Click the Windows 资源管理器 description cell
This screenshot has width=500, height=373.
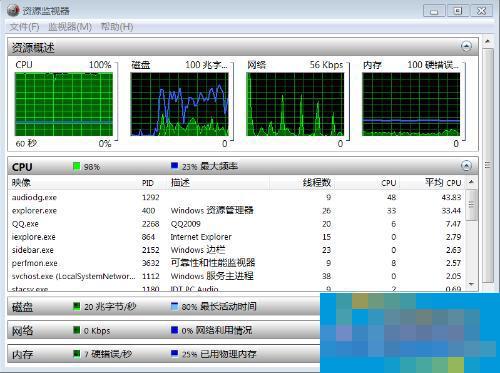[212, 211]
